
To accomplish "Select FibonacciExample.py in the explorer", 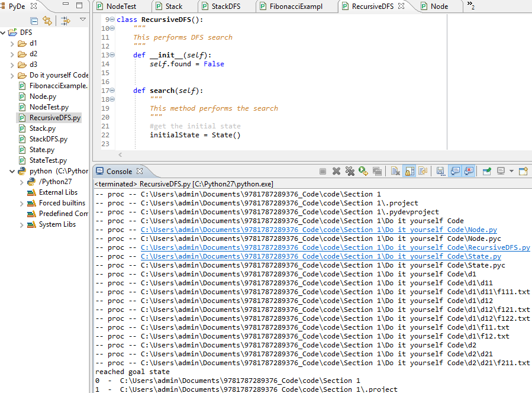I will (53, 86).
